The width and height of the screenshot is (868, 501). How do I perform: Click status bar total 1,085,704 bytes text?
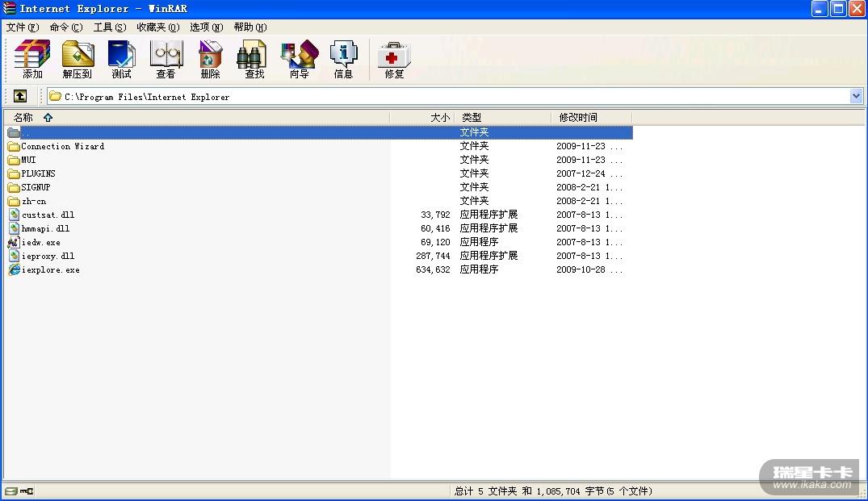(554, 491)
